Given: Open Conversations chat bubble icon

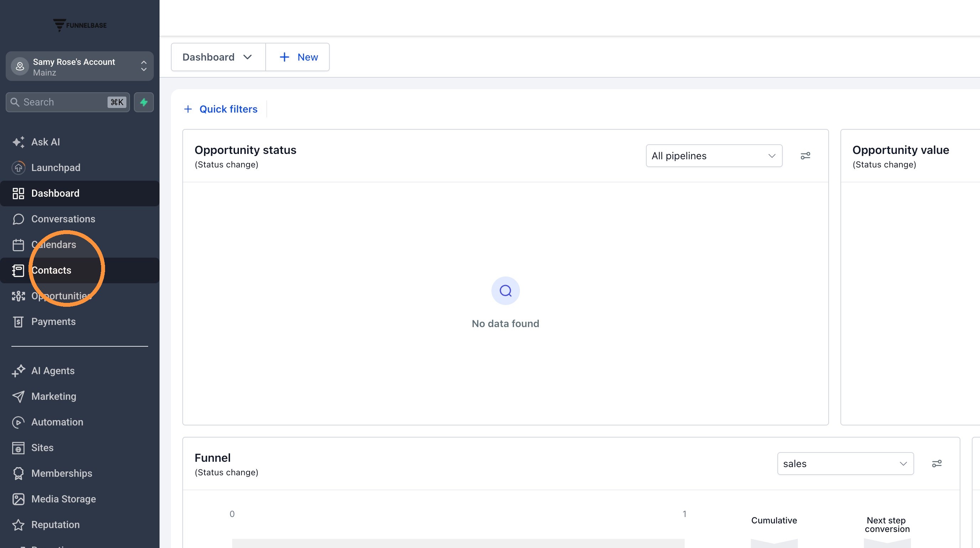Looking at the screenshot, I should [18, 219].
